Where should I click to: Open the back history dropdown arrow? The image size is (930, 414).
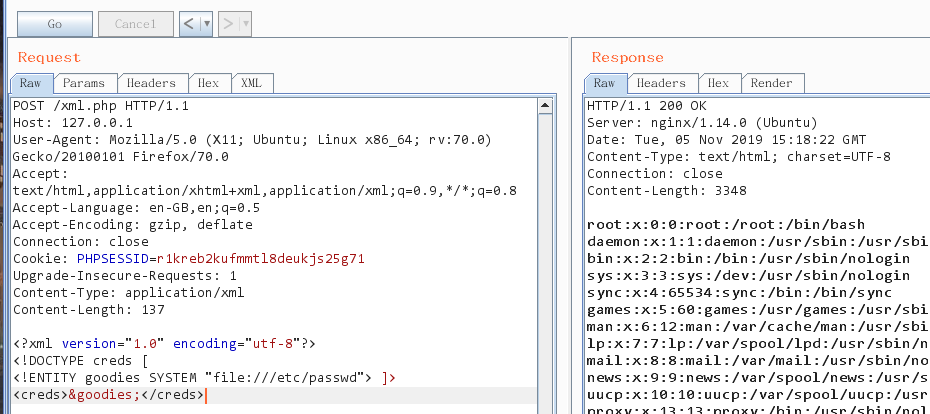(x=206, y=24)
